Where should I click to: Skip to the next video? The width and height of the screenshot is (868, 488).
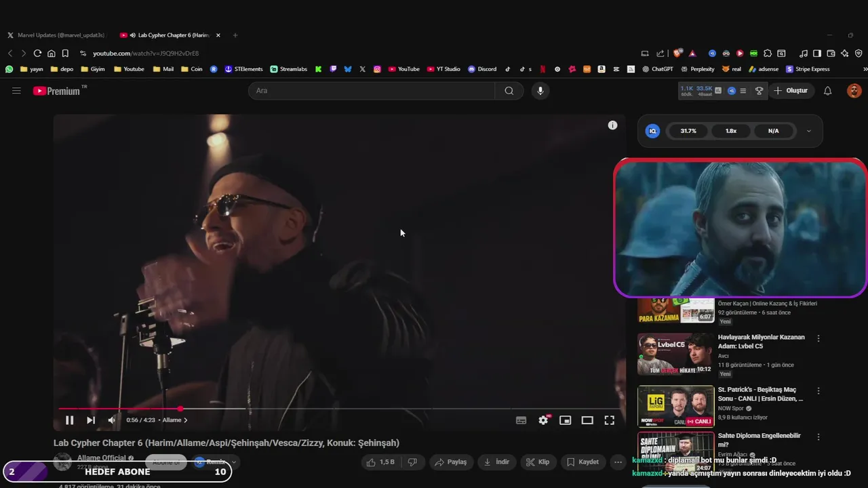pyautogui.click(x=90, y=420)
